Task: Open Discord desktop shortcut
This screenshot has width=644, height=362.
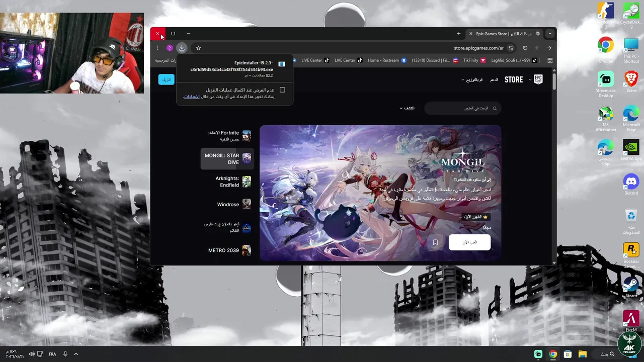Action: point(631,184)
